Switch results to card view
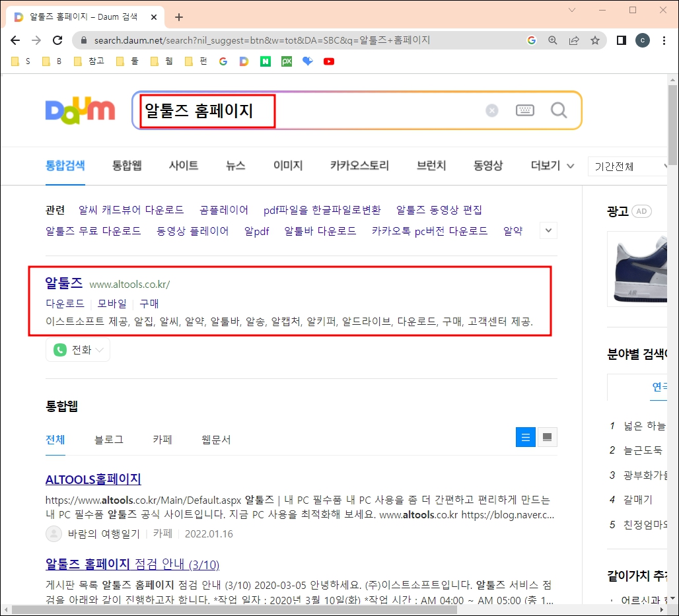 click(x=547, y=436)
